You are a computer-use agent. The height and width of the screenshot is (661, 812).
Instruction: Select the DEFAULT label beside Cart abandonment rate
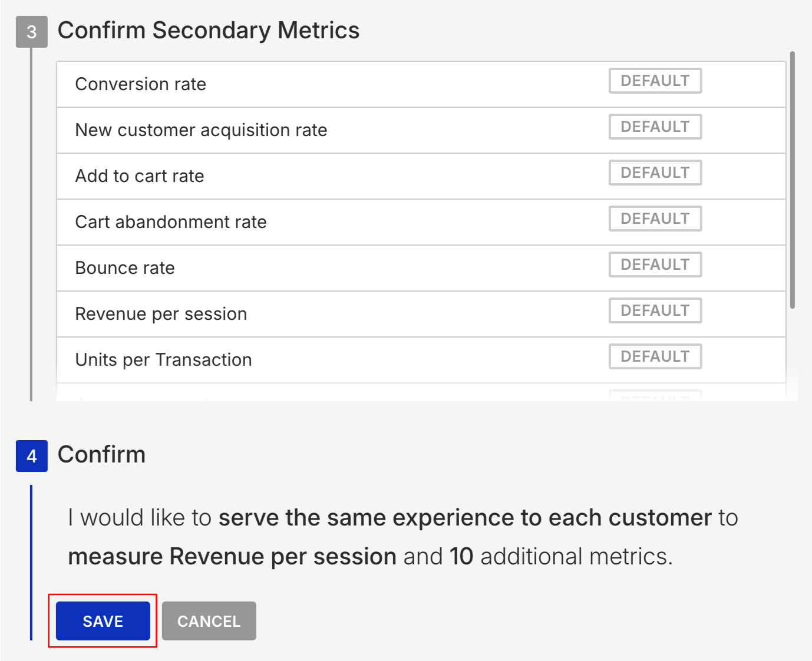click(655, 219)
